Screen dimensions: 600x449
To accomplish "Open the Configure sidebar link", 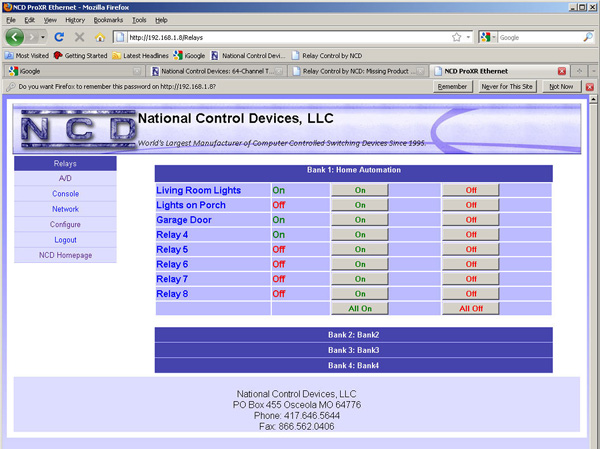I will 65,224.
